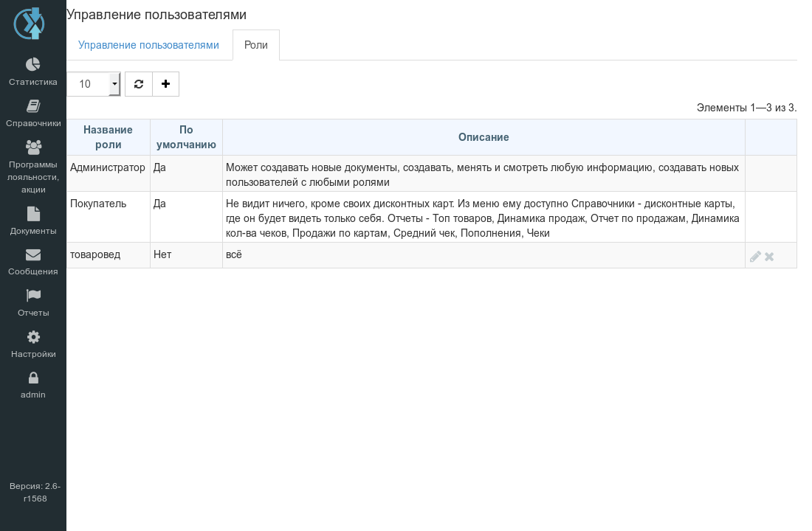Open the Документы file section
Screen dimensions: 812x531
[33, 221]
